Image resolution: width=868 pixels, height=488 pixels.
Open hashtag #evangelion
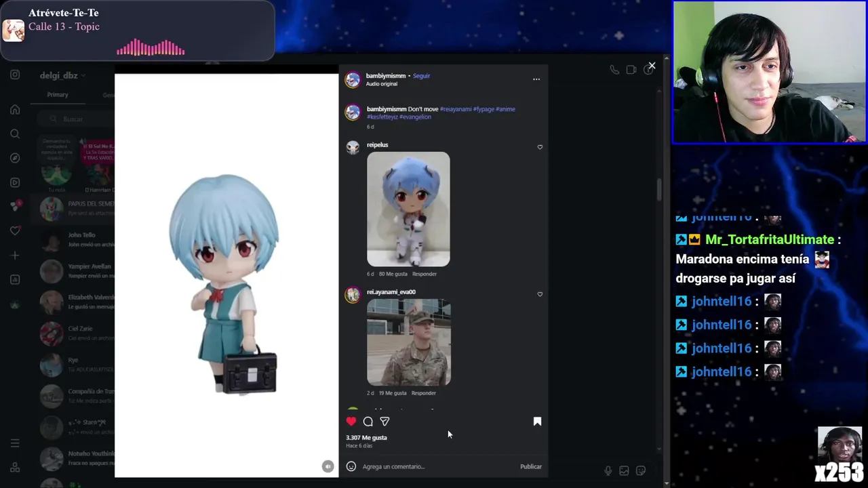415,117
